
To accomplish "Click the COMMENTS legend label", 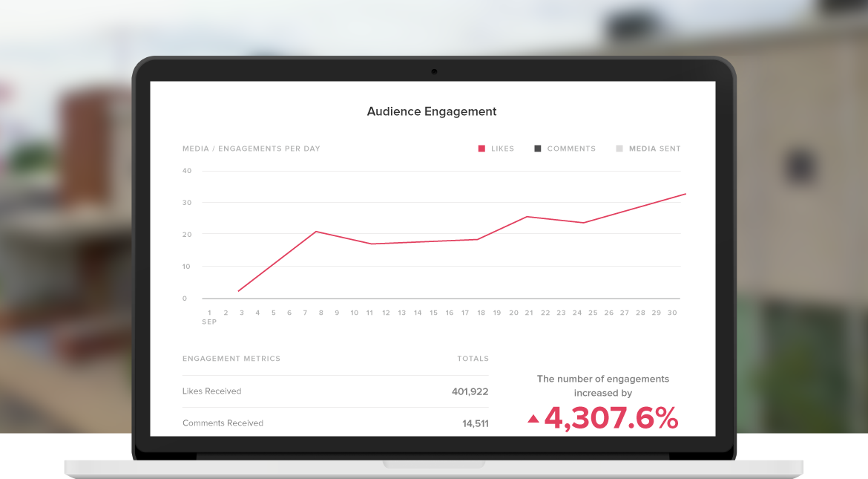I will (x=571, y=149).
